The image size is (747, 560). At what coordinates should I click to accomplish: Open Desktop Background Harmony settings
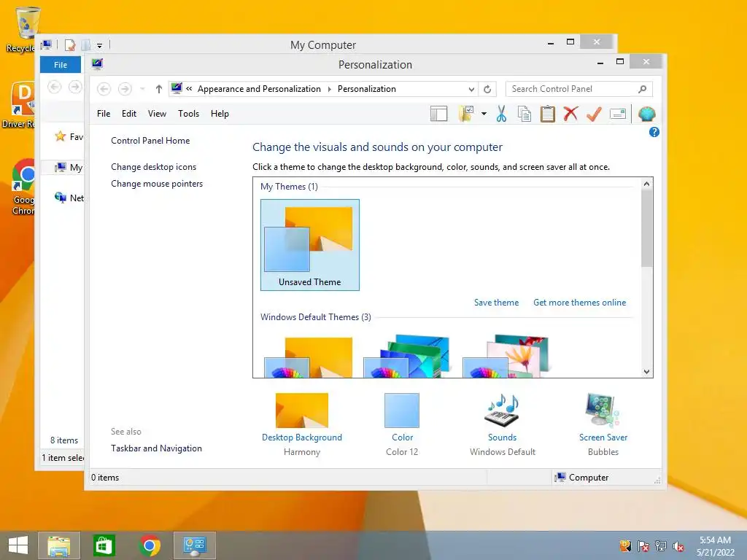click(x=301, y=424)
